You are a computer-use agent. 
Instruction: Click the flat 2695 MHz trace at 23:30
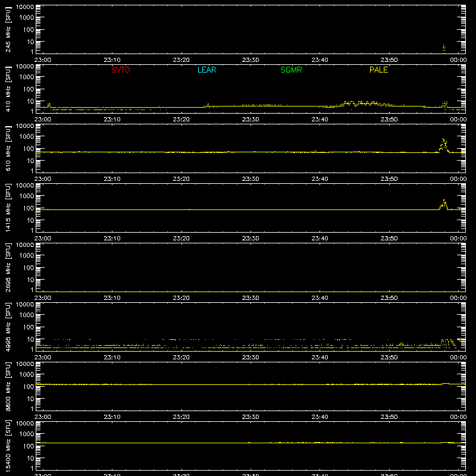[250, 292]
